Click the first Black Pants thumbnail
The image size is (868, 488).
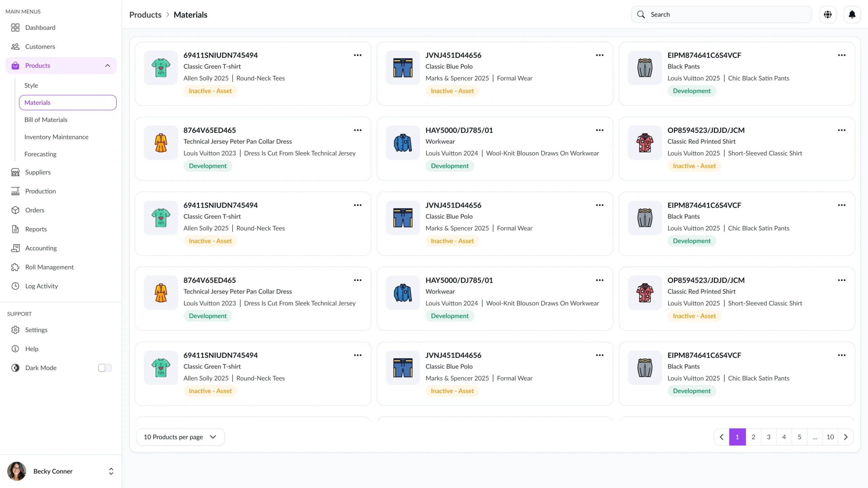645,67
